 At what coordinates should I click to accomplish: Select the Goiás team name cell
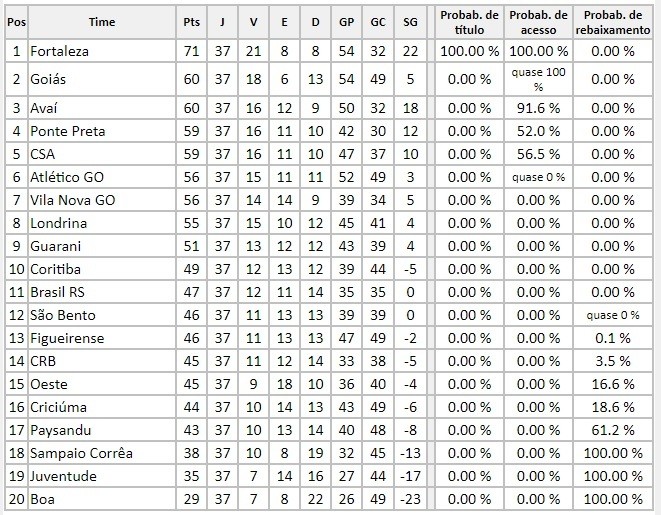102,79
